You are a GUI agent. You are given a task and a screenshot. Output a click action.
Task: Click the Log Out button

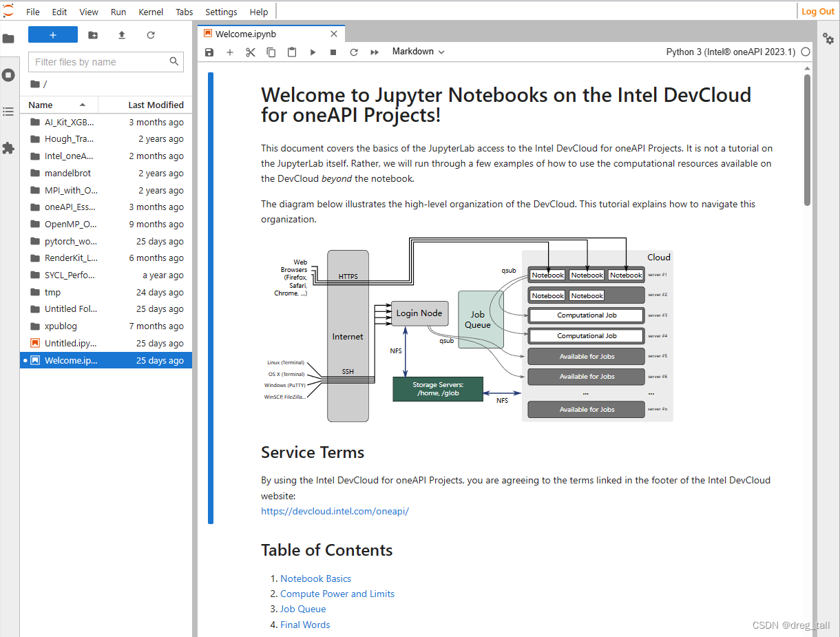click(818, 11)
